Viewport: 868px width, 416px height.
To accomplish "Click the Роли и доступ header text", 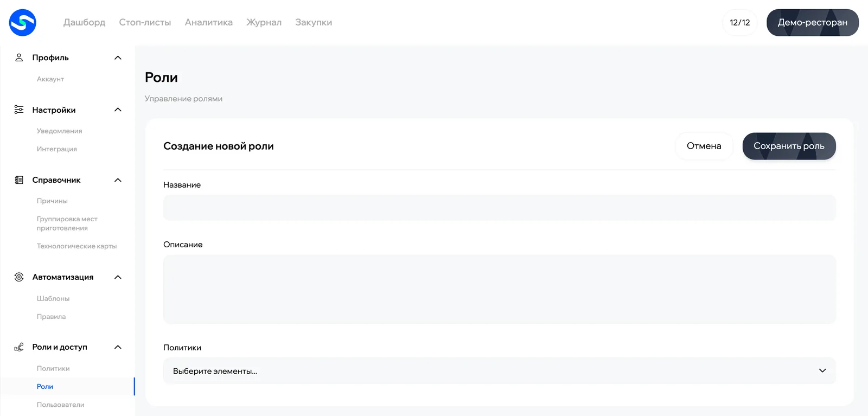I will coord(60,347).
